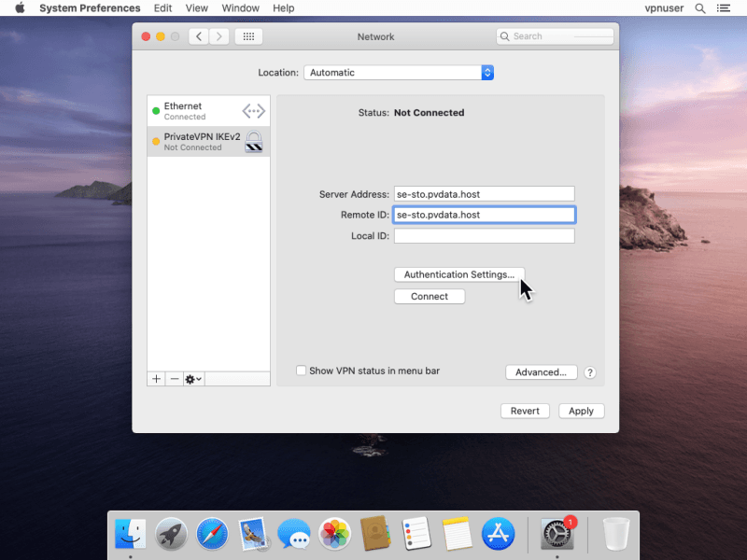747x560 pixels.
Task: Click the Apply button
Action: tap(581, 411)
